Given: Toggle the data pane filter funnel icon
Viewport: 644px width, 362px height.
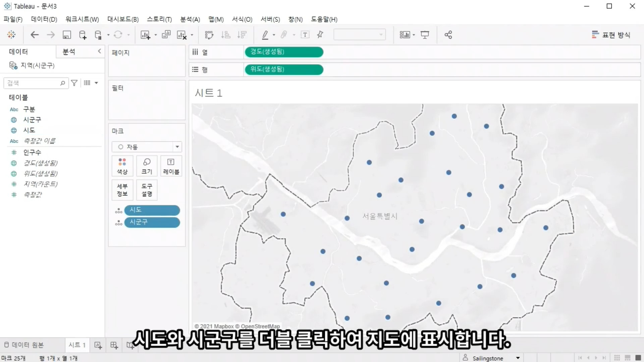Looking at the screenshot, I should [74, 83].
